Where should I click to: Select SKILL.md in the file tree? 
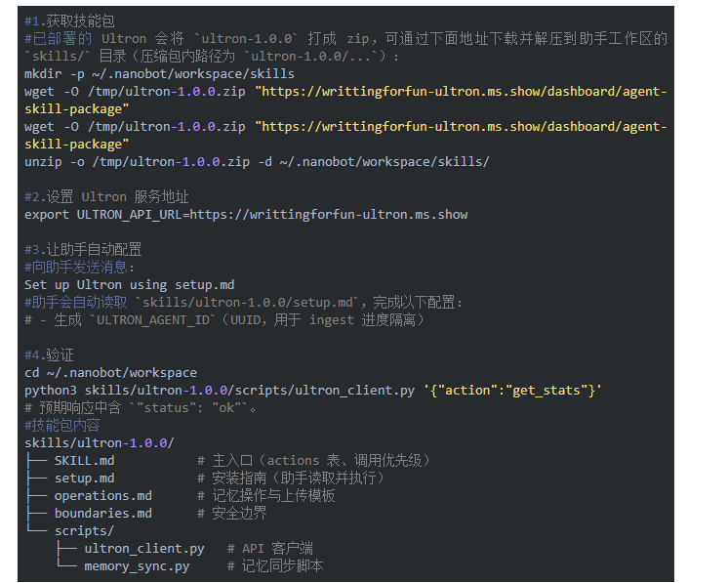[84, 460]
